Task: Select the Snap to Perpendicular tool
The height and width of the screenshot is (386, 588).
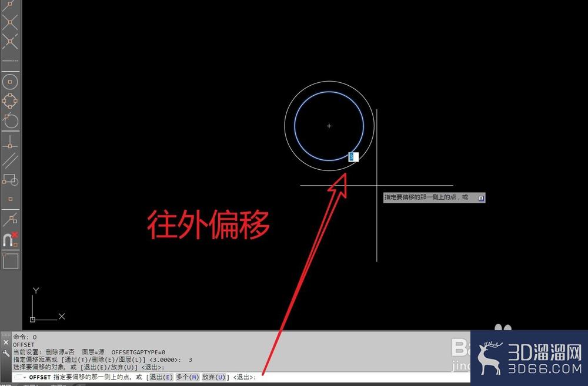Action: pos(10,142)
